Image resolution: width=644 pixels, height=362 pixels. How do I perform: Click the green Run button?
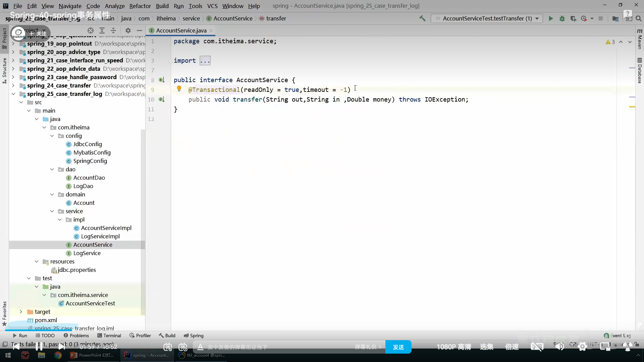click(550, 18)
